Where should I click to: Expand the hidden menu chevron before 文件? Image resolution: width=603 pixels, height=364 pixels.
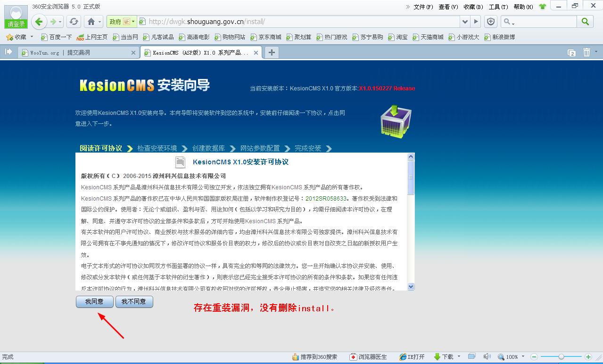pos(408,7)
